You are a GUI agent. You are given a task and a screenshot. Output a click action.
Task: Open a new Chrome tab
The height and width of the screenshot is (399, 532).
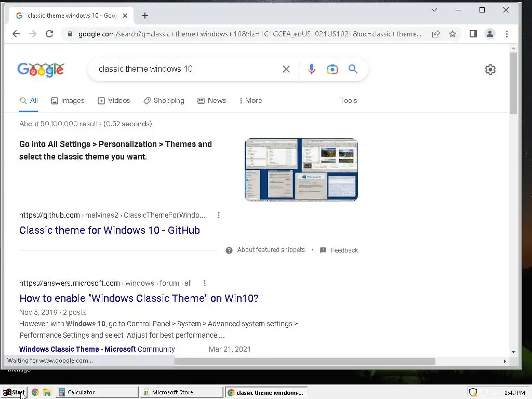point(145,16)
